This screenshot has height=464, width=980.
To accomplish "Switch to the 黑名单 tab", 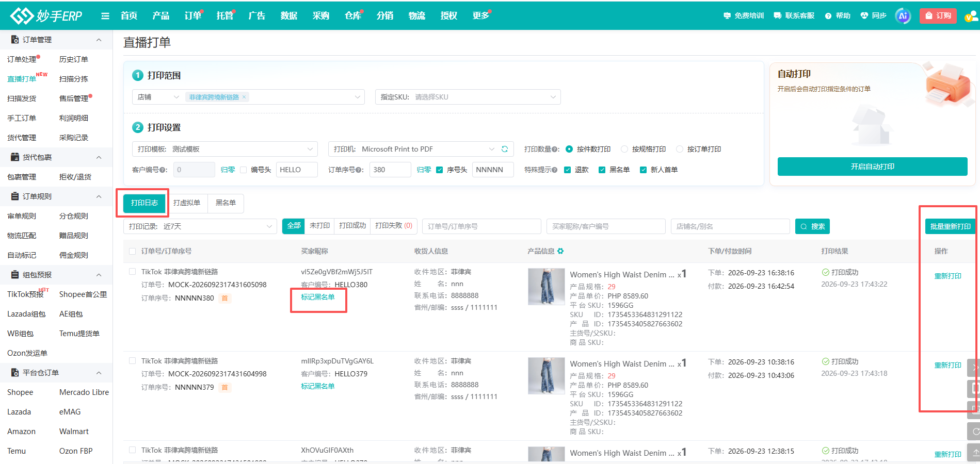I will pos(226,203).
